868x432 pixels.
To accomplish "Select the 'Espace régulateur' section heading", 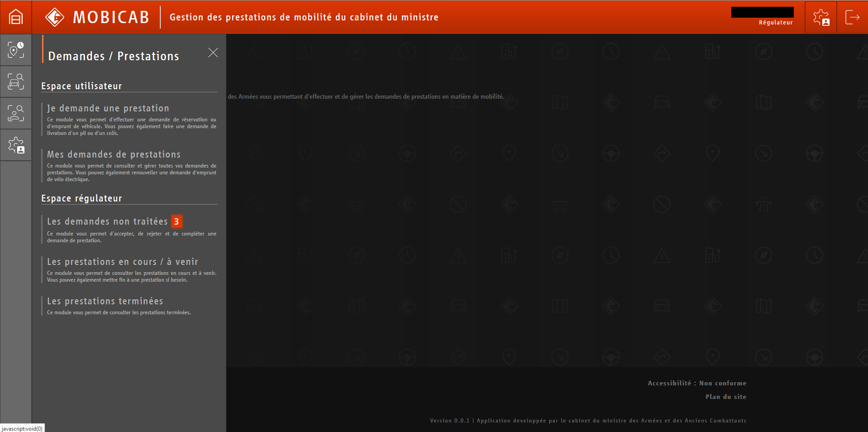I will (81, 198).
